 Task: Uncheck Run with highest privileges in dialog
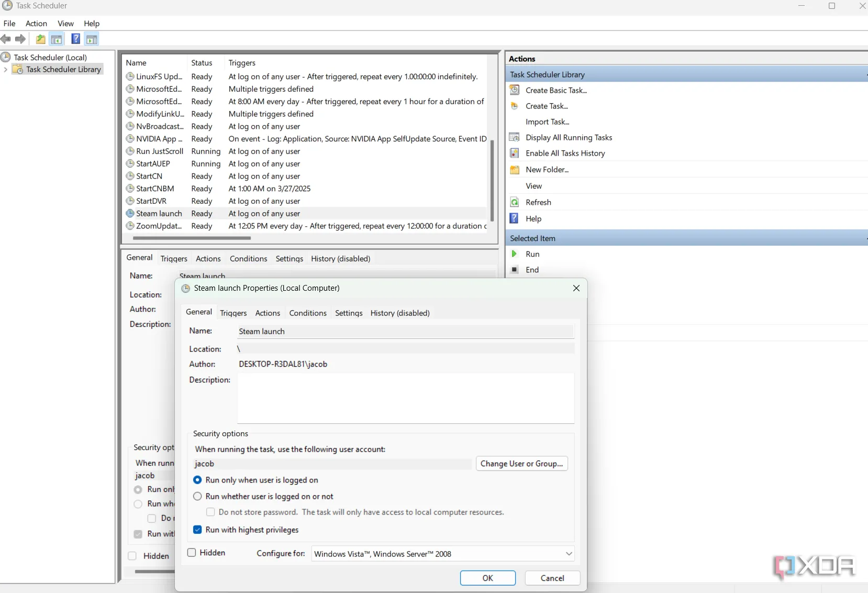pyautogui.click(x=197, y=530)
